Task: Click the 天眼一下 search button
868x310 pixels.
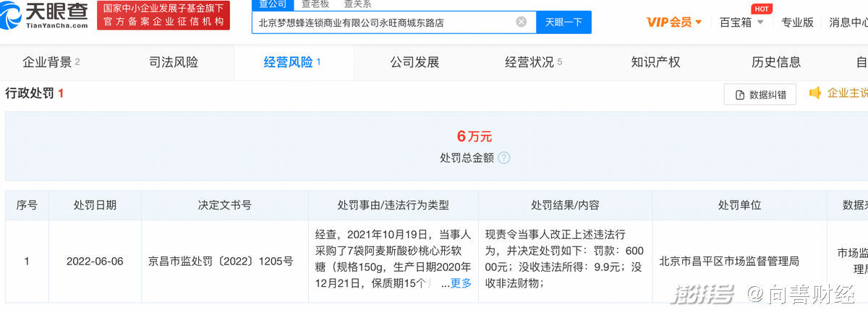Action: coord(563,22)
